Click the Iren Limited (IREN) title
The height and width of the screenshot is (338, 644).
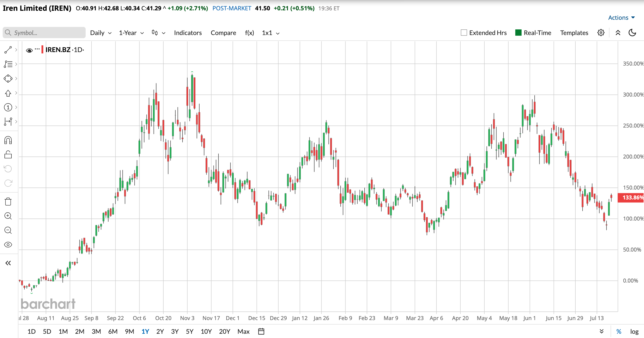point(37,8)
